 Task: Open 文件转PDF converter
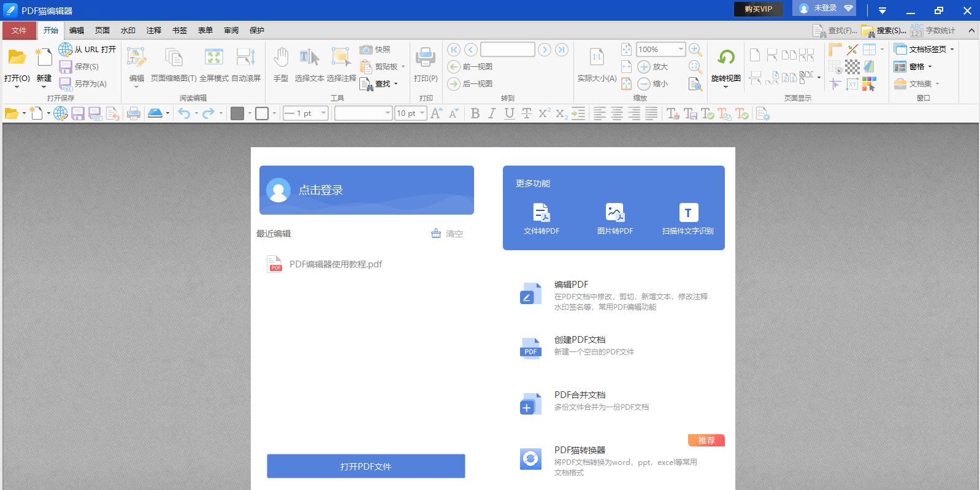pyautogui.click(x=542, y=219)
